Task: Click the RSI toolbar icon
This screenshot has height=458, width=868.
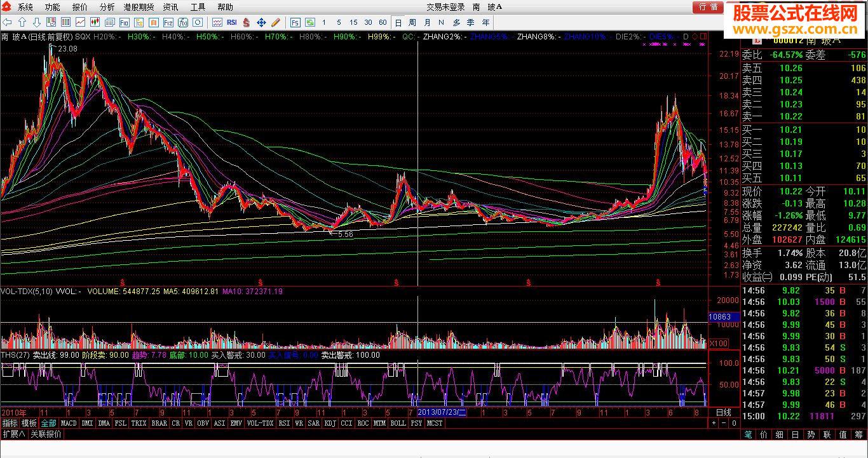Action: point(231,22)
